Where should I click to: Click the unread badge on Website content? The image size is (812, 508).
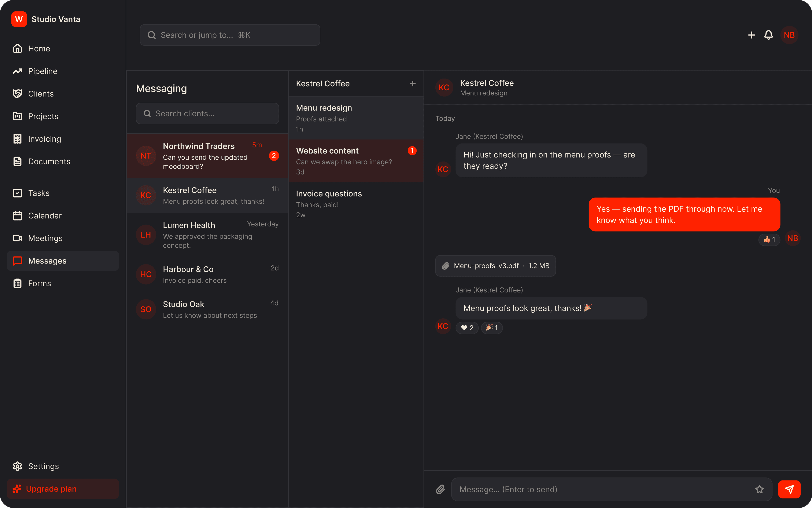[x=412, y=151]
